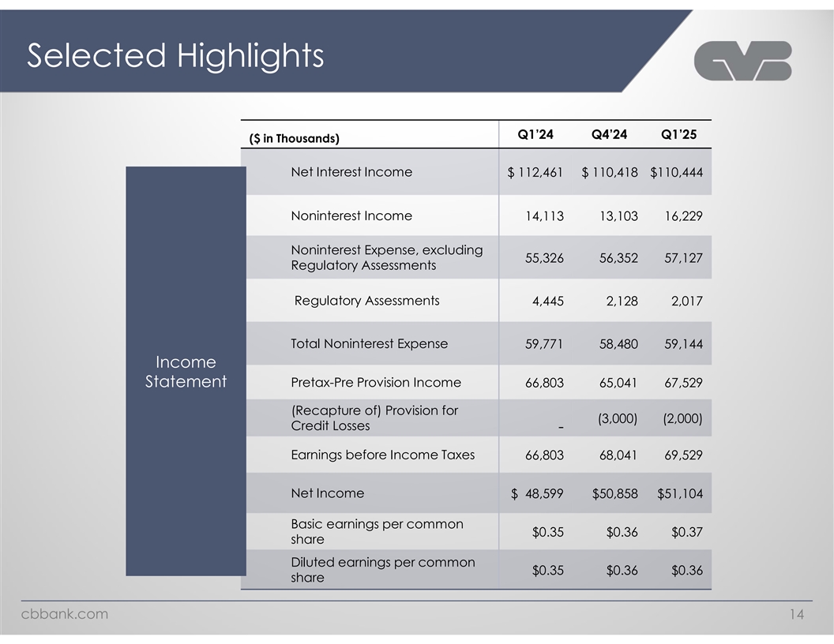
Task: Click the value 13,103
Action: coord(618,216)
